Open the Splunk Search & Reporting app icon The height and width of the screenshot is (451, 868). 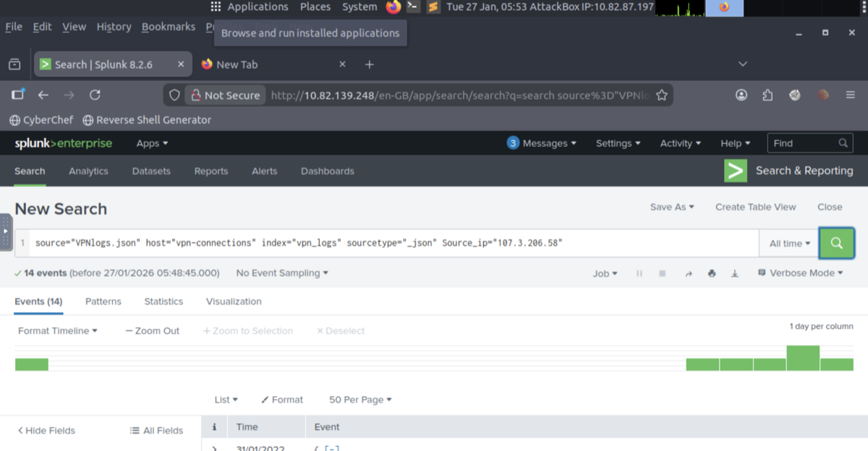[735, 171]
